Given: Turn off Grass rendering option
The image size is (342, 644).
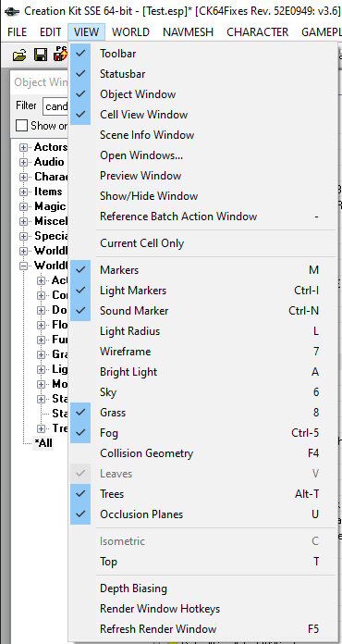Looking at the screenshot, I should (203, 413).
